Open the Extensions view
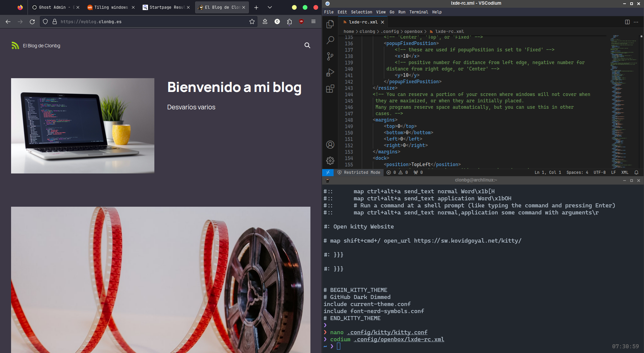644x353 pixels. [330, 89]
